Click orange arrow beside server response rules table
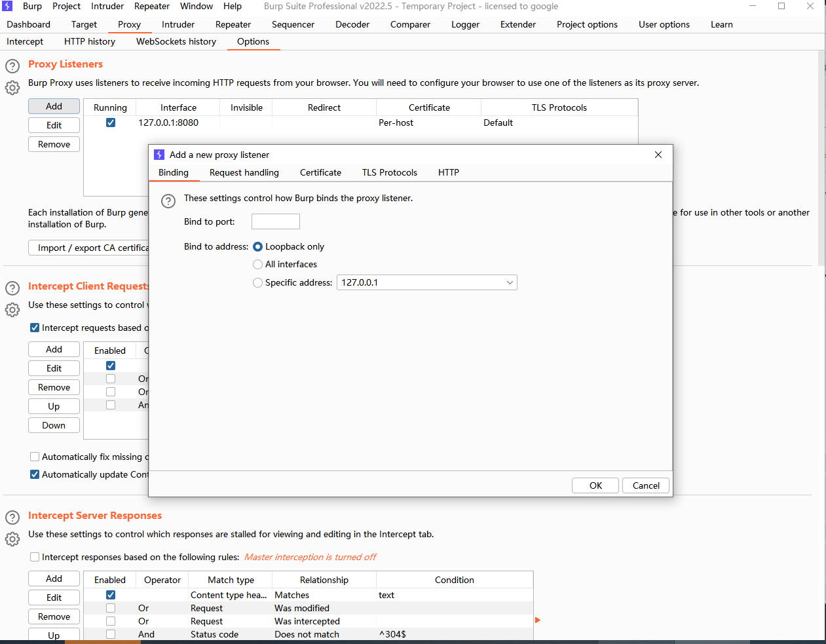The width and height of the screenshot is (826, 644). (x=538, y=620)
